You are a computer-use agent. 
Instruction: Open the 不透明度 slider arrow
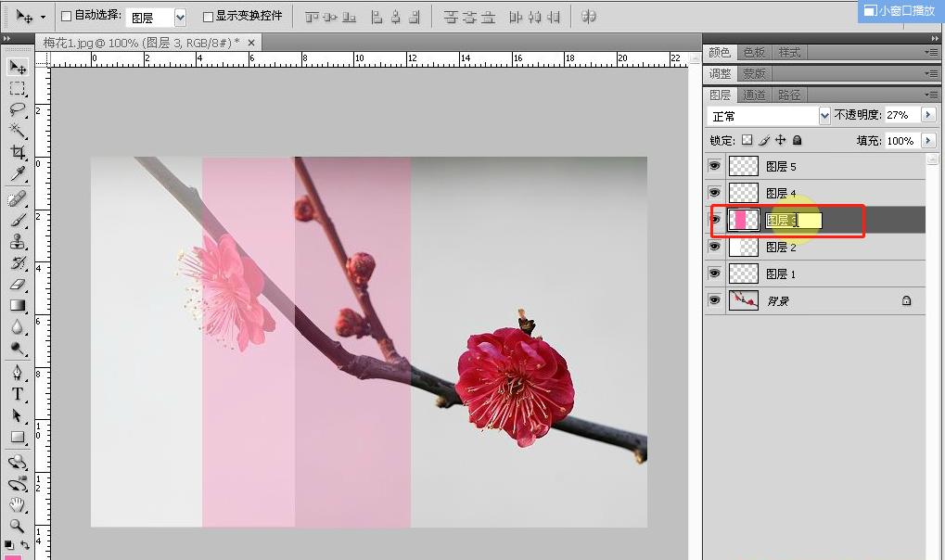(x=927, y=115)
